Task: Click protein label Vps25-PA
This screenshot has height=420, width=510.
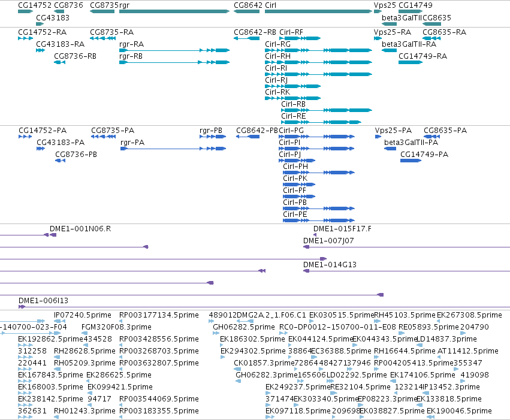Action: (x=393, y=131)
